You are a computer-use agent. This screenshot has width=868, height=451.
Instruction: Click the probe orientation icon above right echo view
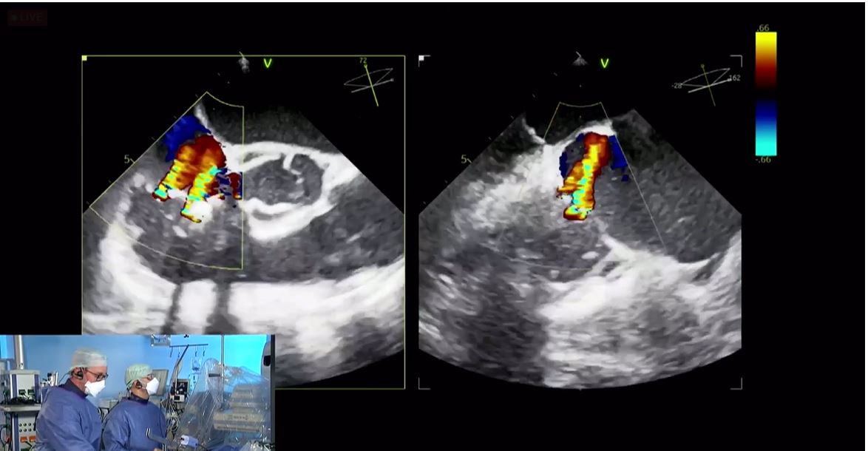[x=580, y=60]
